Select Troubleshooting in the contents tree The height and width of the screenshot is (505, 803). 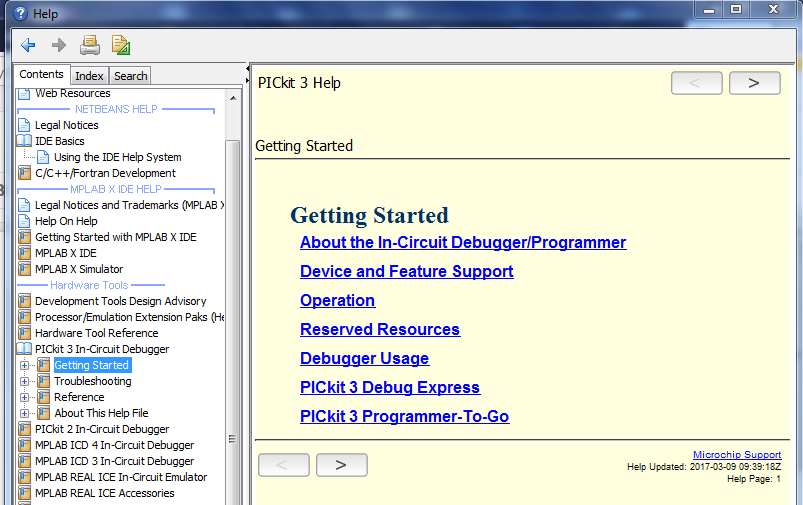(x=93, y=381)
